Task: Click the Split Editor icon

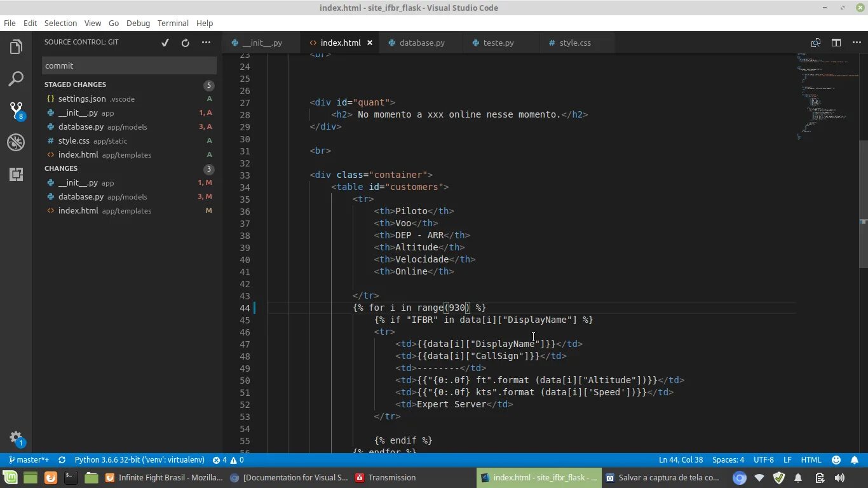Action: [836, 43]
